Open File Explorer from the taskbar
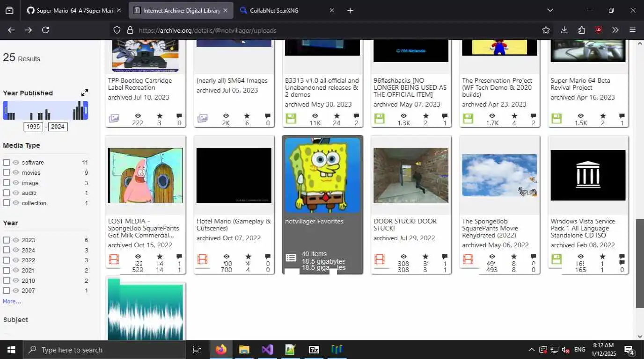 244,350
